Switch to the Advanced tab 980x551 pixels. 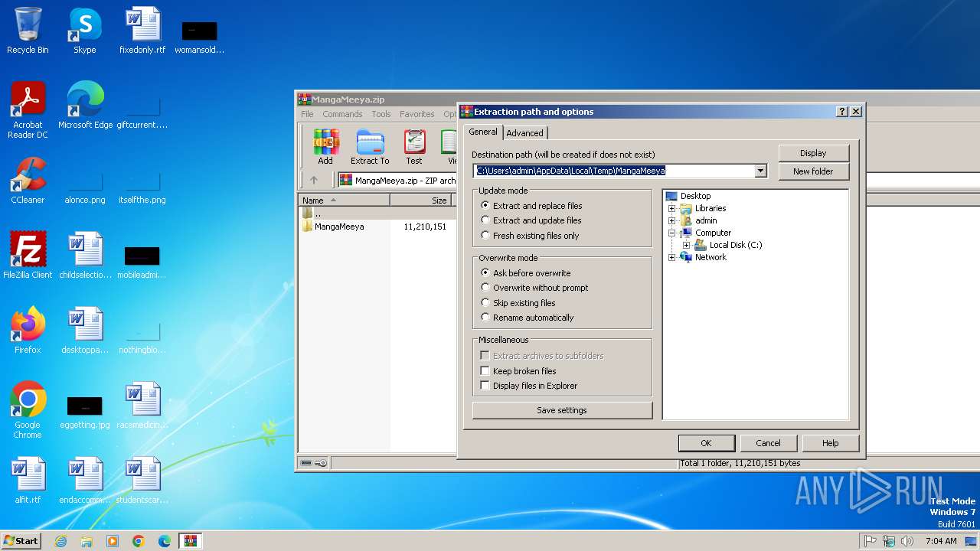pyautogui.click(x=524, y=133)
